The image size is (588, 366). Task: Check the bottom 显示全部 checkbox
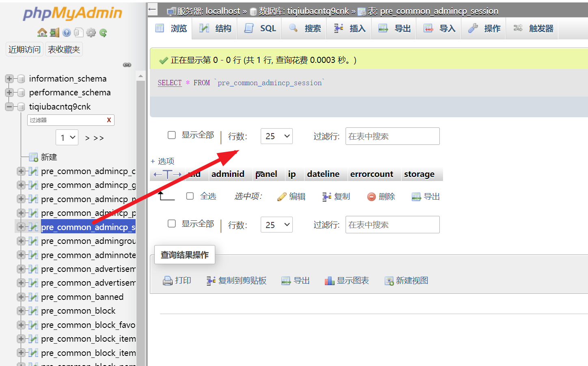(x=172, y=224)
